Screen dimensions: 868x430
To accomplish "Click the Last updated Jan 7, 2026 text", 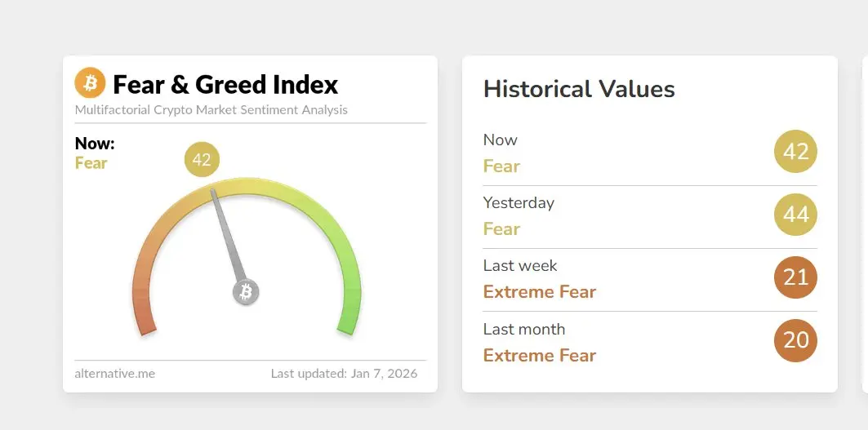I will click(344, 374).
